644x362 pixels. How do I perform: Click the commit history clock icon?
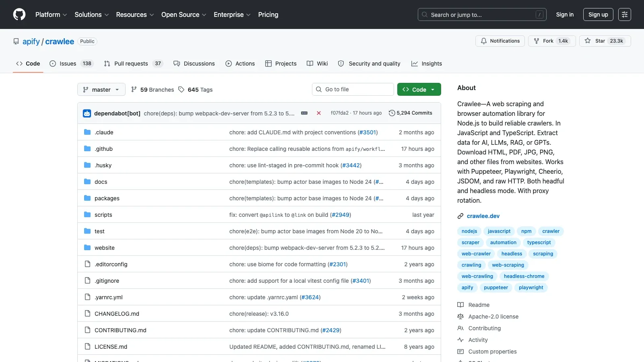coord(392,113)
